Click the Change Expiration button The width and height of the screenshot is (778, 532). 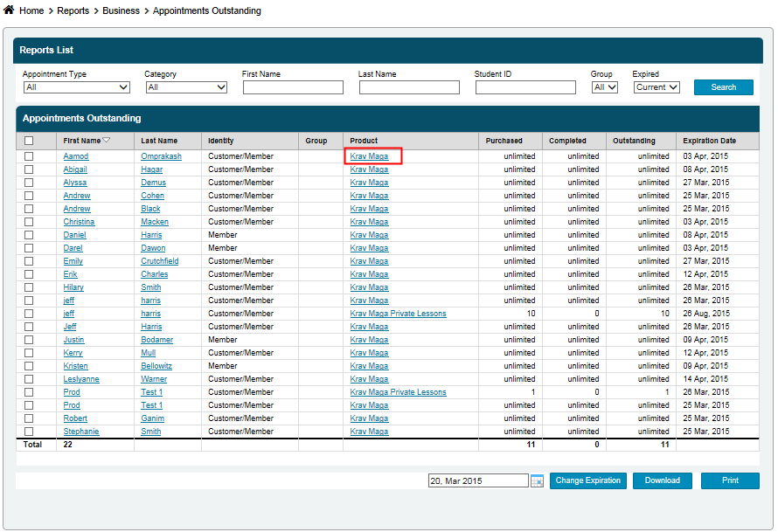click(x=587, y=480)
